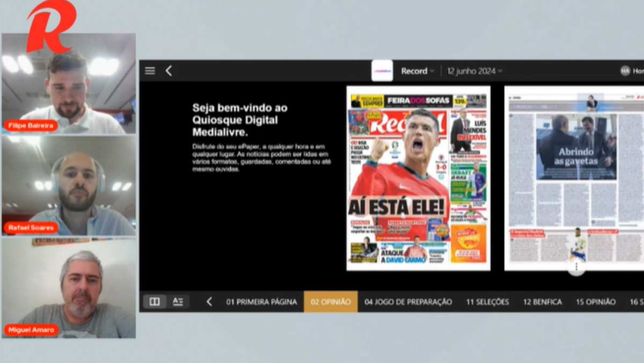Select Miguel Amaro's video feed
The width and height of the screenshot is (644, 363).
coord(69,288)
